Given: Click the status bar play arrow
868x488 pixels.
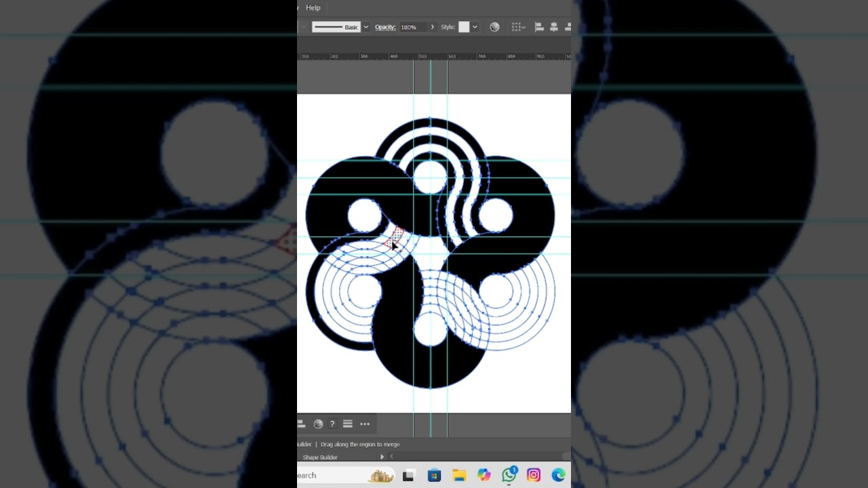Looking at the screenshot, I should click(x=382, y=457).
